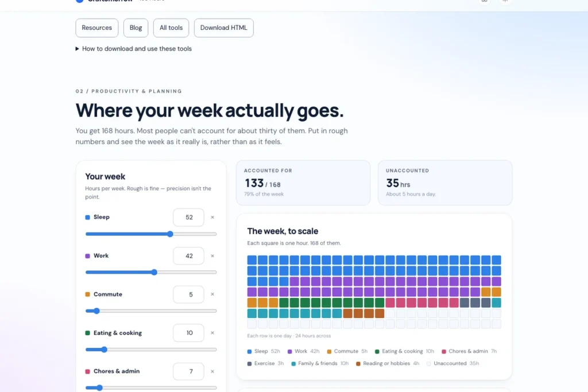588x392 pixels.
Task: Focus the Chores & admin field showing 7
Action: pos(188,371)
